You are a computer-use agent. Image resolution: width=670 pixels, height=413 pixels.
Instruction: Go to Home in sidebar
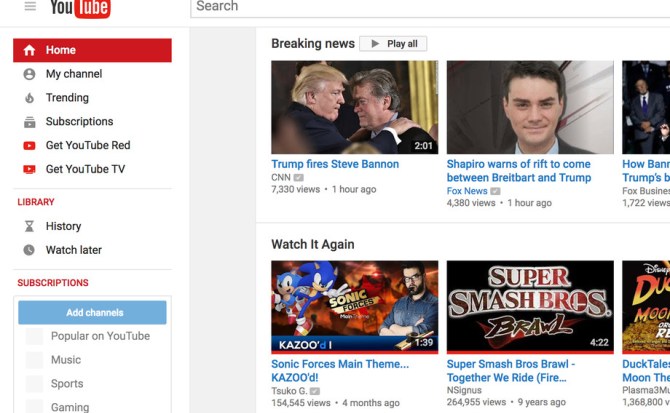coord(92,50)
